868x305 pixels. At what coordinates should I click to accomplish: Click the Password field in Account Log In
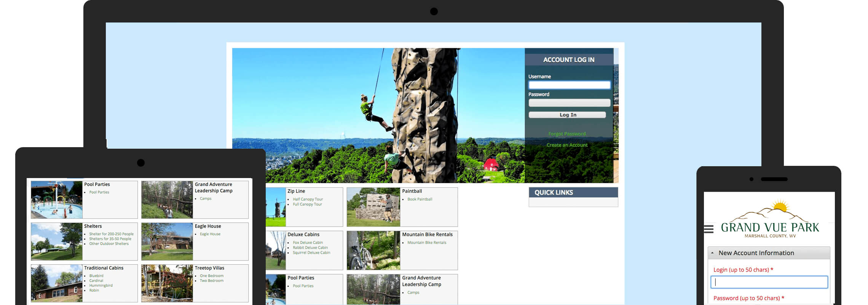click(569, 103)
